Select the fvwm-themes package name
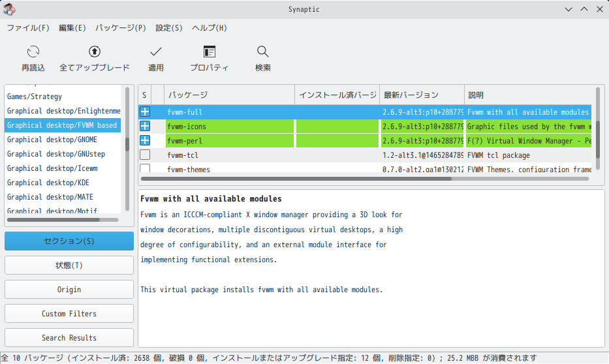 tap(189, 169)
